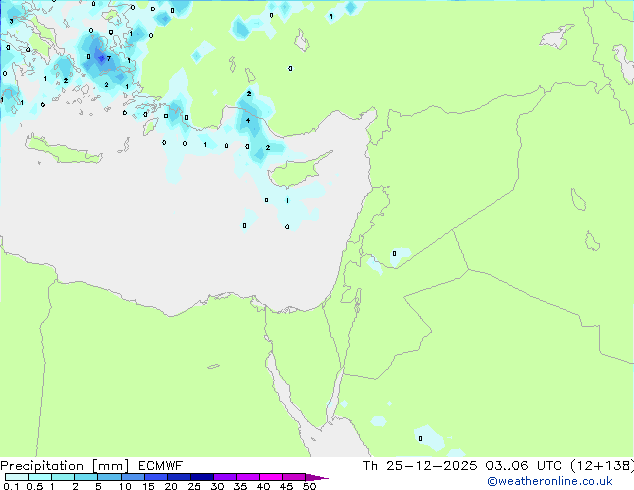Click legend label '10'
This screenshot has height=490, width=634.
125,486
